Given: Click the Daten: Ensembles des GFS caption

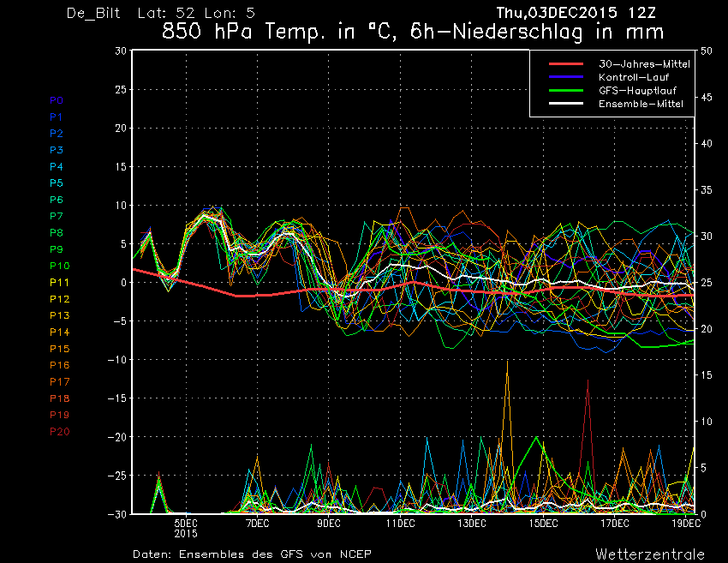Looking at the screenshot, I should [x=252, y=554].
